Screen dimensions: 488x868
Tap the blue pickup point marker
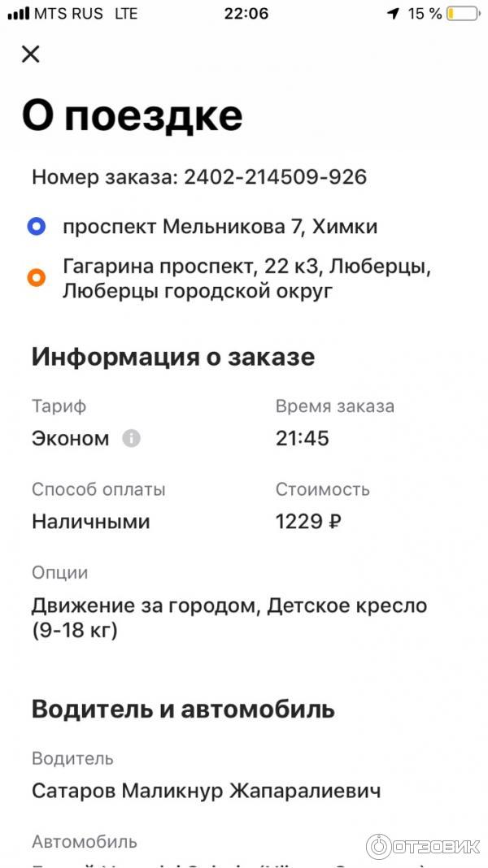point(36,228)
